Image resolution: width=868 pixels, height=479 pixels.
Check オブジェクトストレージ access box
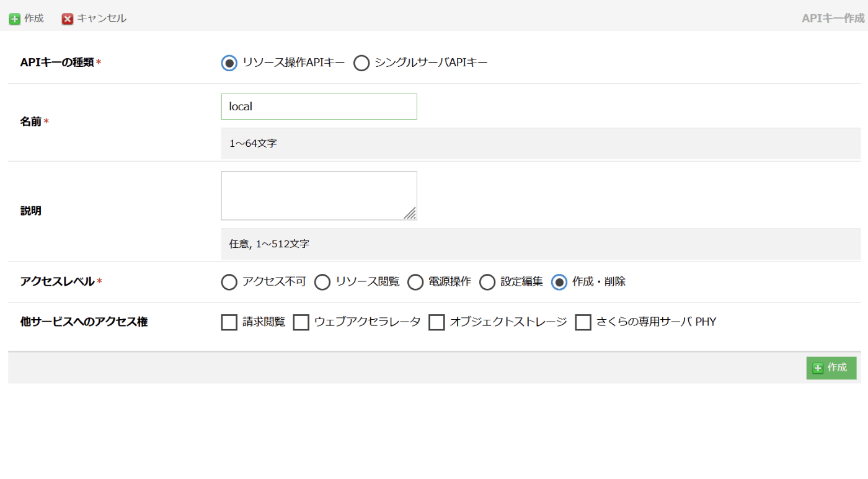click(437, 322)
